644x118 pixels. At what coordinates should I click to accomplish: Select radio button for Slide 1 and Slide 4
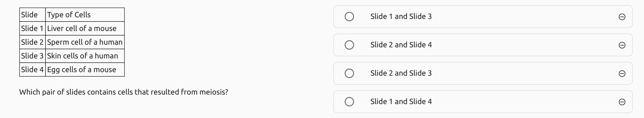click(x=349, y=101)
